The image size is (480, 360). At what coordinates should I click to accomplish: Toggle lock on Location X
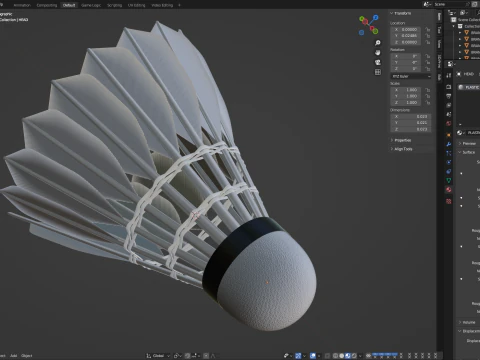coord(428,29)
